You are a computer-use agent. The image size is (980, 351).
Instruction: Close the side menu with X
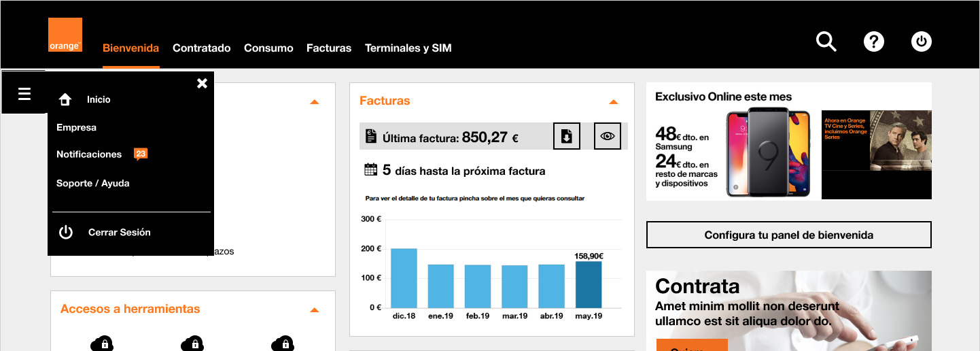202,83
